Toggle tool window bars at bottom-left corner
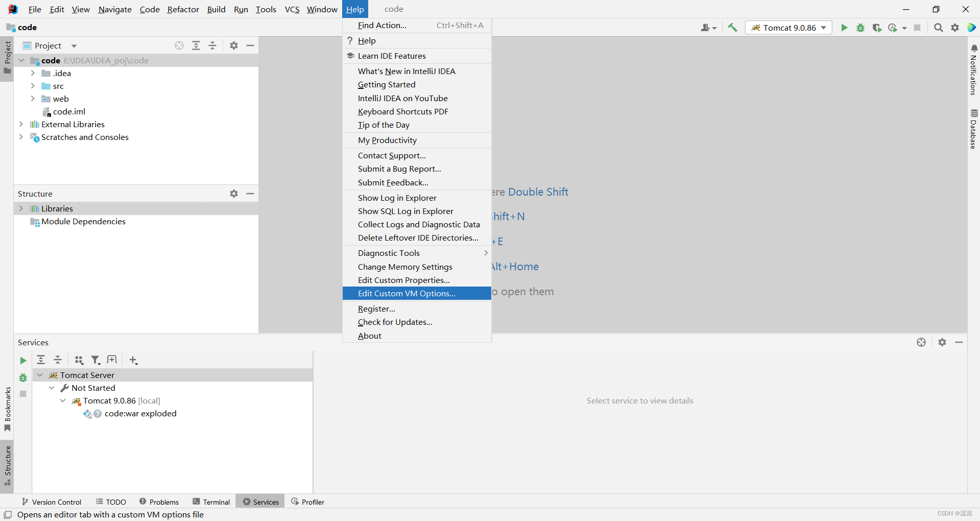This screenshot has height=521, width=980. [x=8, y=515]
